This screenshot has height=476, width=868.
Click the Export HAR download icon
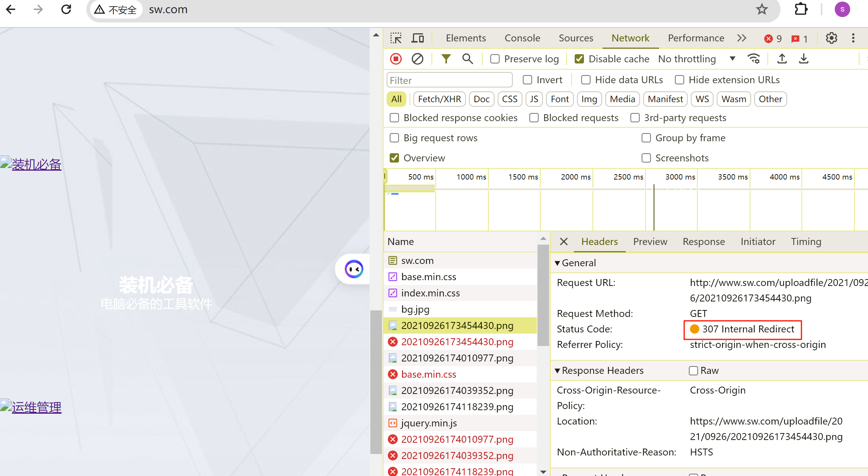[x=804, y=59]
